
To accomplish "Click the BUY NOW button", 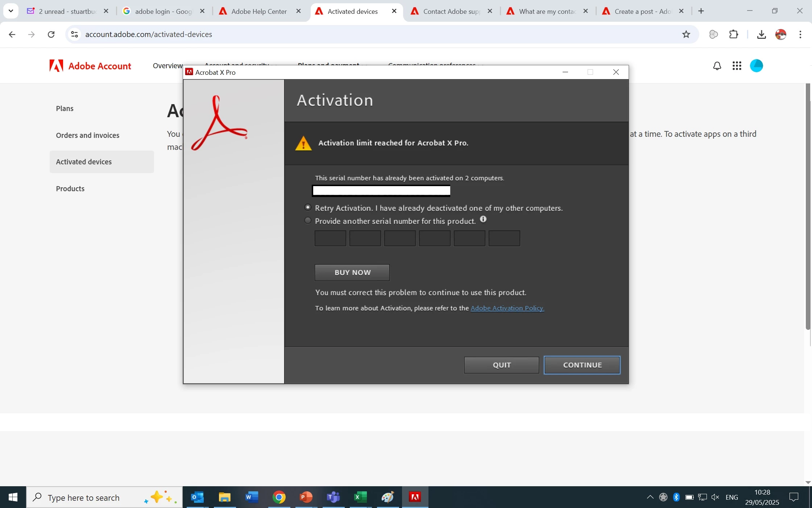I will [x=352, y=273].
